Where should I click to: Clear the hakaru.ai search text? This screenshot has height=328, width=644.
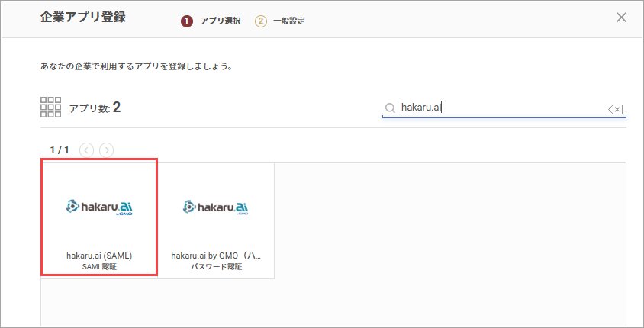tap(616, 109)
